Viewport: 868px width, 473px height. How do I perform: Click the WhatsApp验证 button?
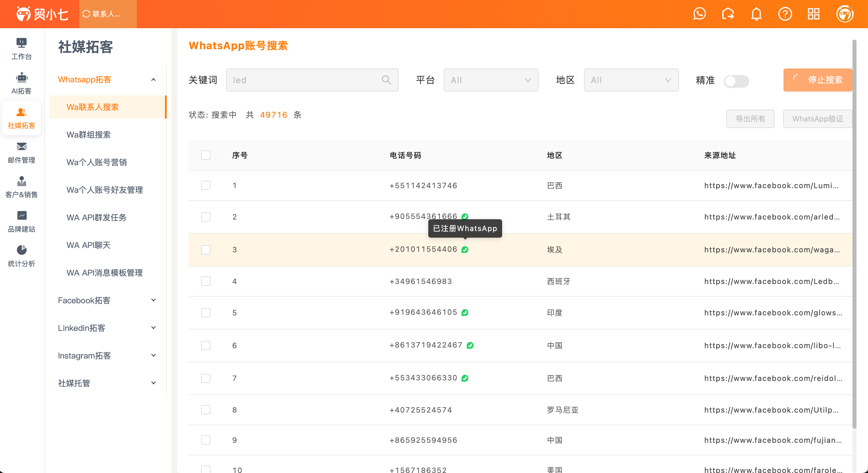pyautogui.click(x=817, y=119)
